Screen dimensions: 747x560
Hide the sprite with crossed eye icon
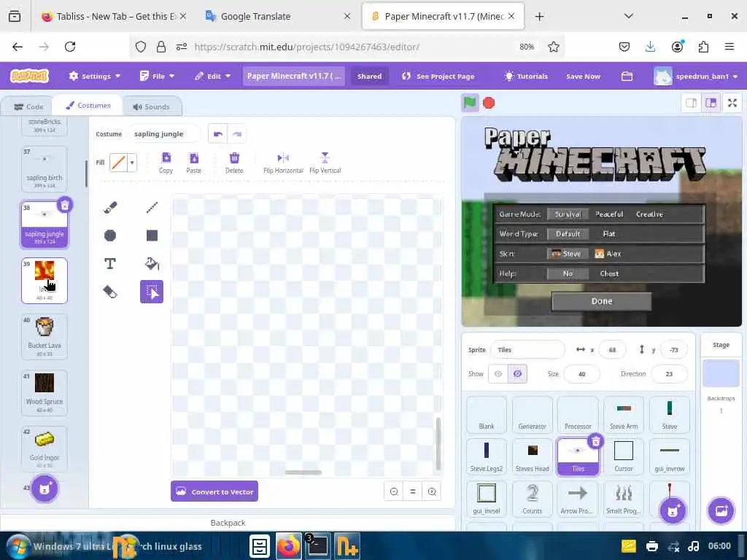point(517,374)
